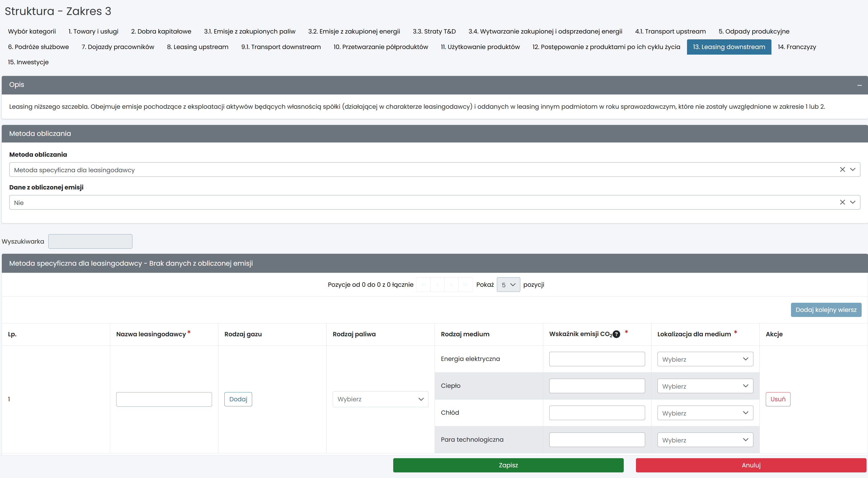Click the CO₂ emission factor help icon

click(x=616, y=334)
